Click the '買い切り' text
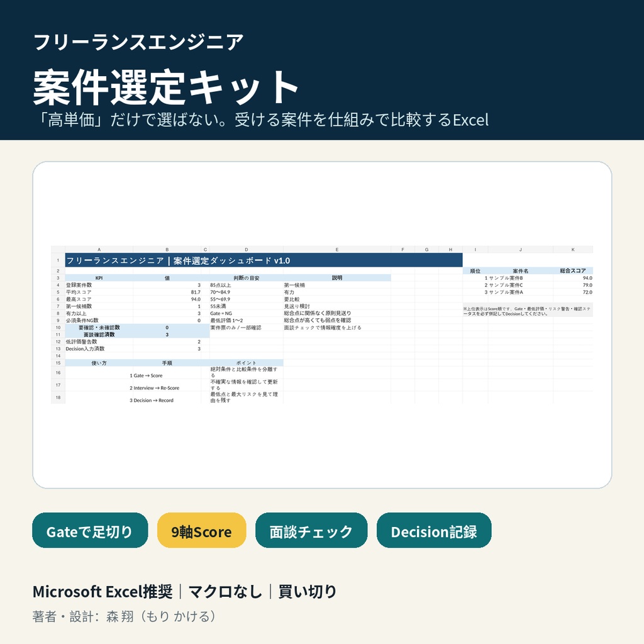 [308, 592]
